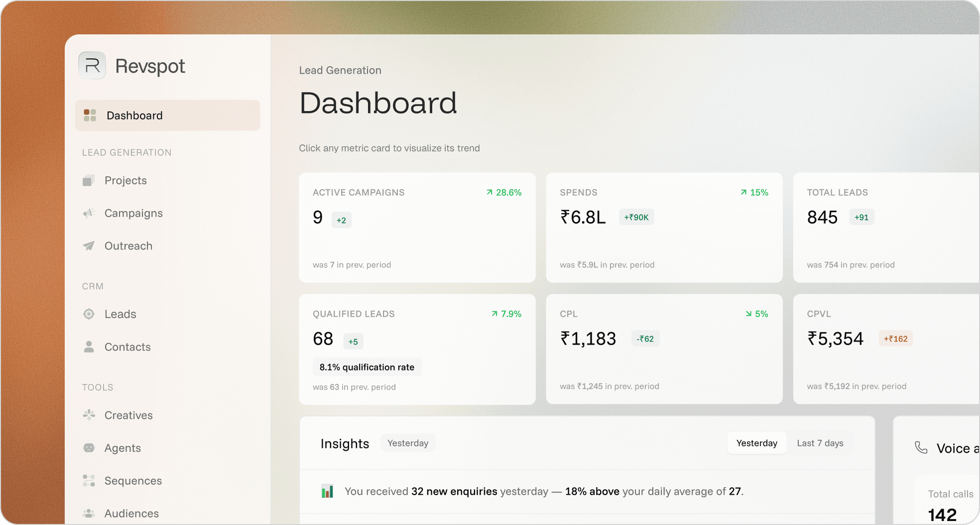Click the 8.1% qualification rate chip
980x525 pixels.
point(367,367)
